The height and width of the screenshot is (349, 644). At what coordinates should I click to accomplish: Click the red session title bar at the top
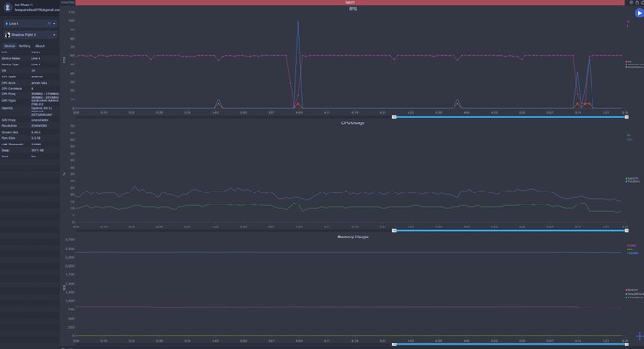[x=350, y=3]
